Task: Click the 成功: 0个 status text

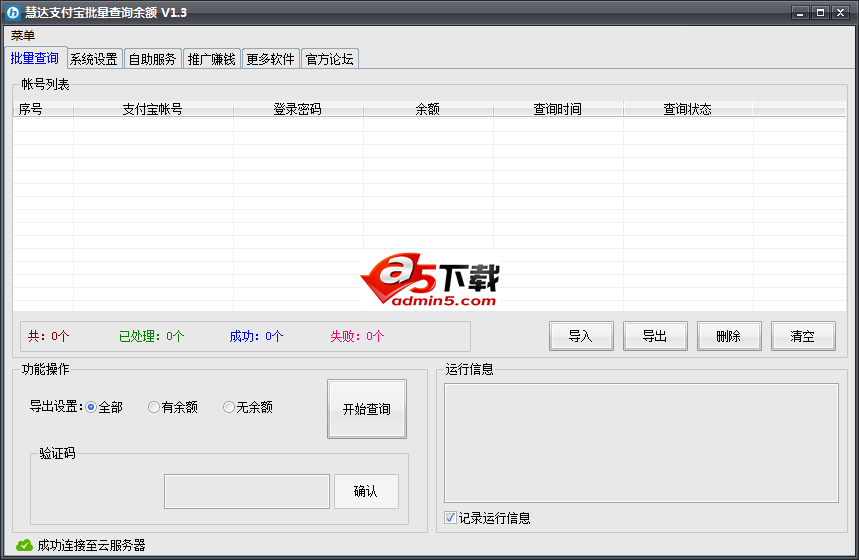Action: point(256,336)
